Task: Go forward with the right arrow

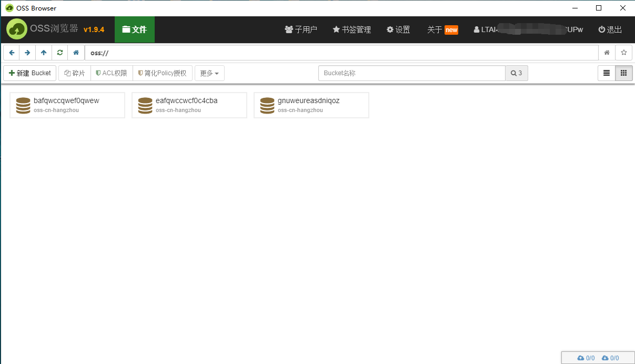Action: point(27,53)
